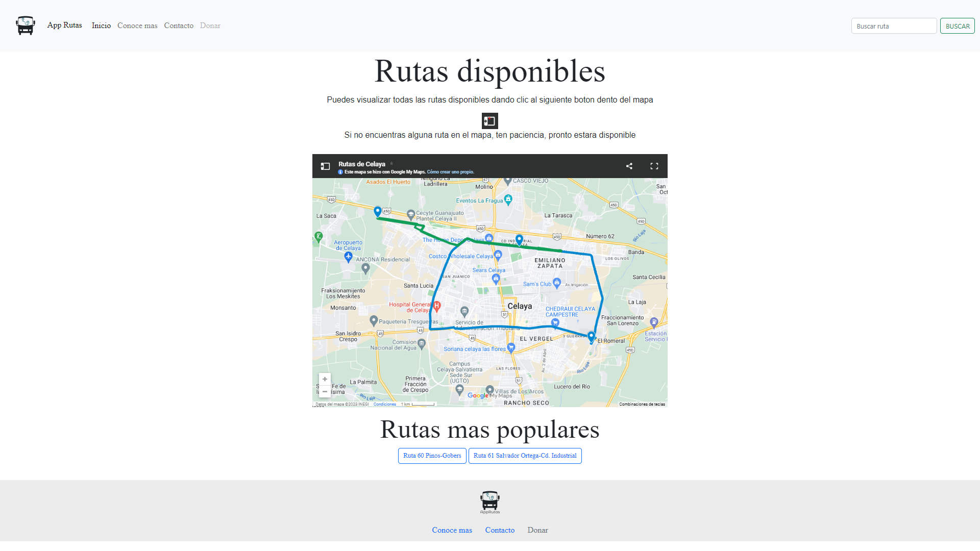Zoom out of the map with the minus control
Screen dimensions: 980x551
click(x=325, y=391)
